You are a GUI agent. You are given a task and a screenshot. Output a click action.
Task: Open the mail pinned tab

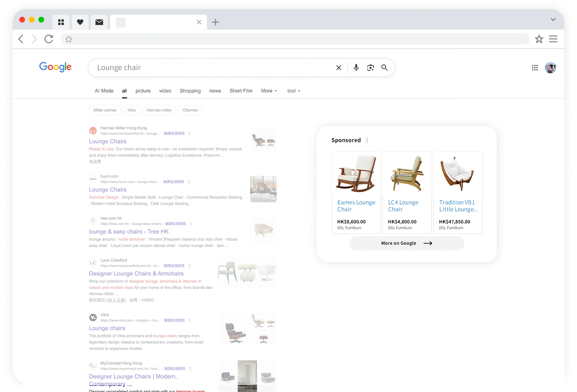[99, 22]
